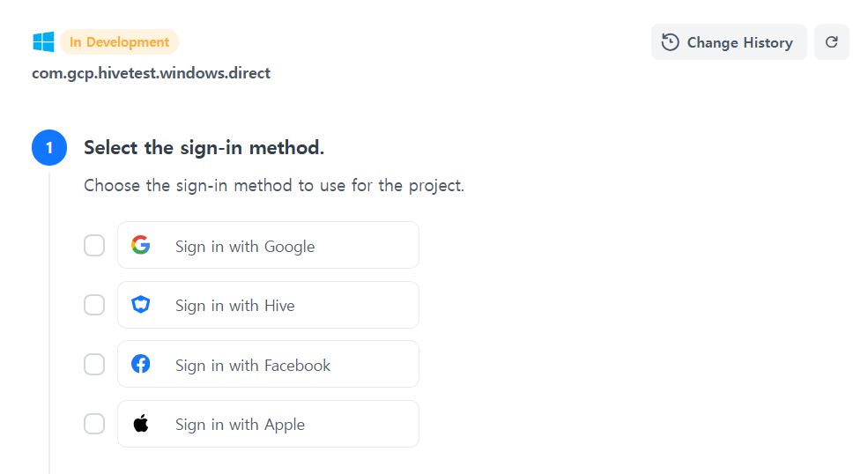Toggle the Sign in with Apple checkbox
This screenshot has height=474, width=868.
coord(94,424)
